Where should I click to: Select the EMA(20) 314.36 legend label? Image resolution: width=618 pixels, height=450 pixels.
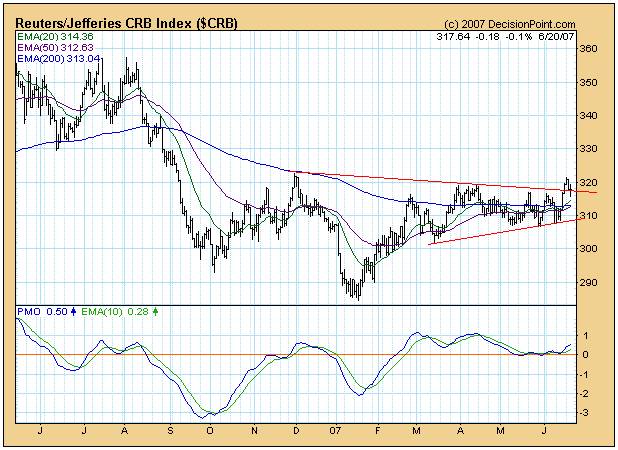tap(55, 37)
